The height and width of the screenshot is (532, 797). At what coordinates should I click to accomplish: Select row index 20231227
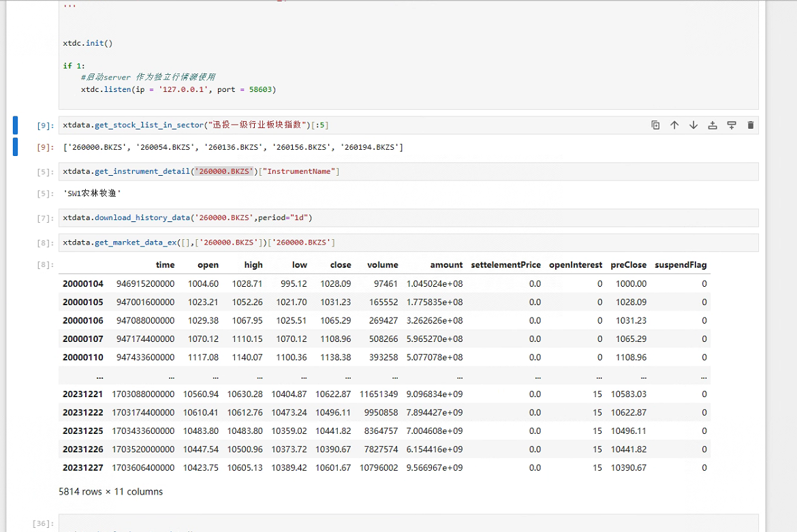83,467
